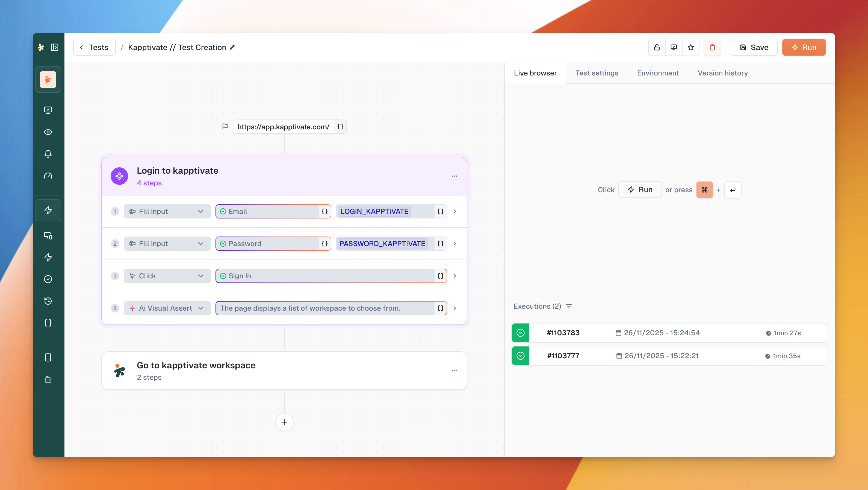Collapse the sidebar using panel toggle icon
The height and width of the screenshot is (490, 868).
tap(55, 47)
